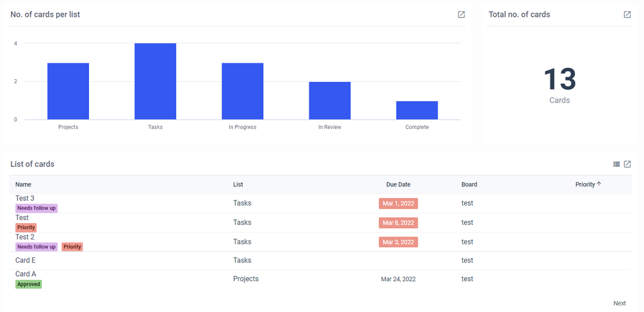Click the Needs follow up label on Test 2

pyautogui.click(x=37, y=247)
